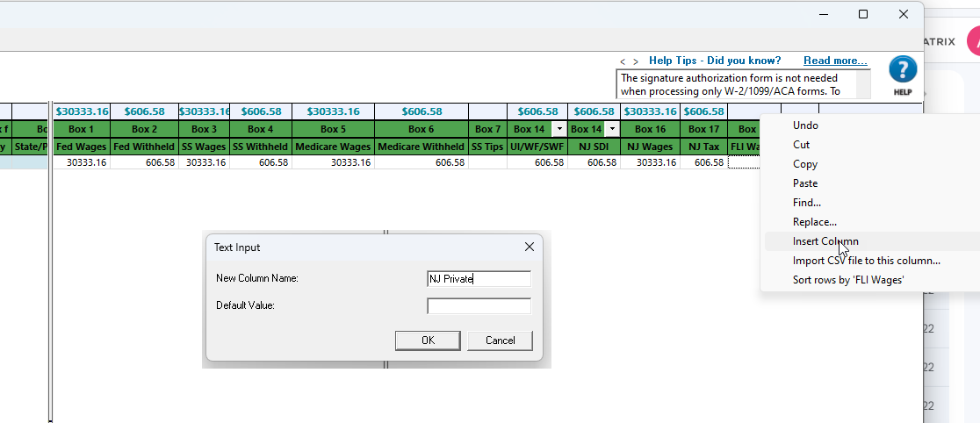Maximize the application window
The image size is (980, 423).
[862, 14]
